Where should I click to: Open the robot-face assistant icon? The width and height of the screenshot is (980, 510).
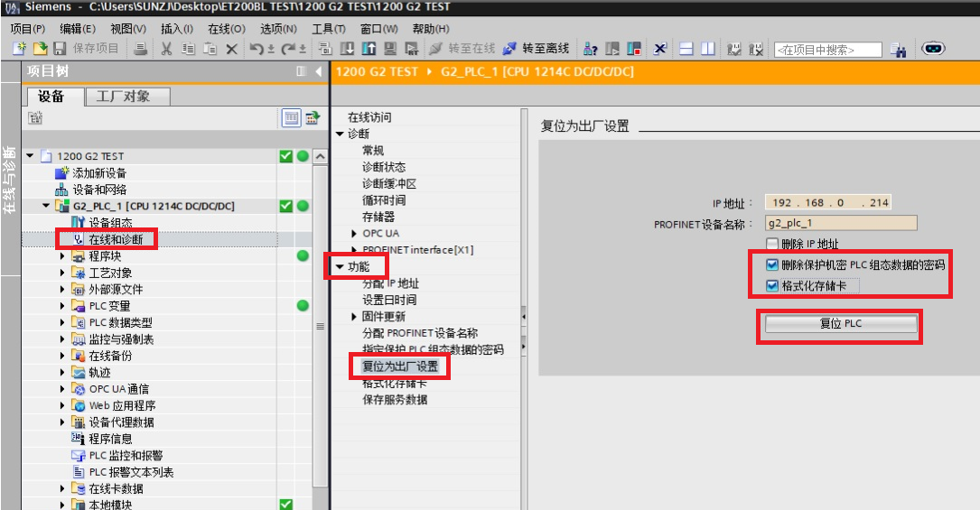(x=933, y=48)
